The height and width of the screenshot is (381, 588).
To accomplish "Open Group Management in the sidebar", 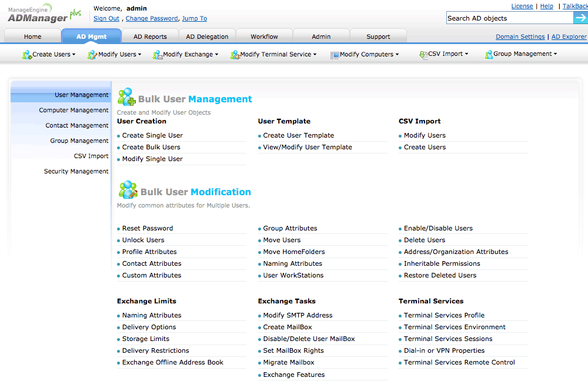I will [79, 141].
